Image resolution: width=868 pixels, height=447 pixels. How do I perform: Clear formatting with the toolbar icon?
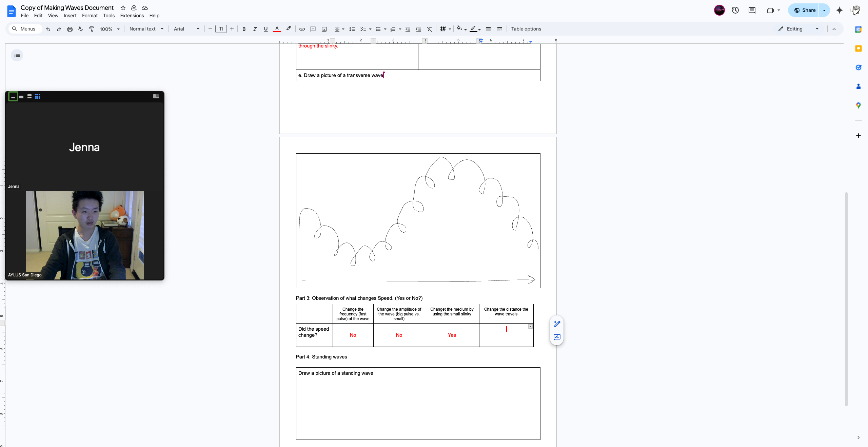430,29
